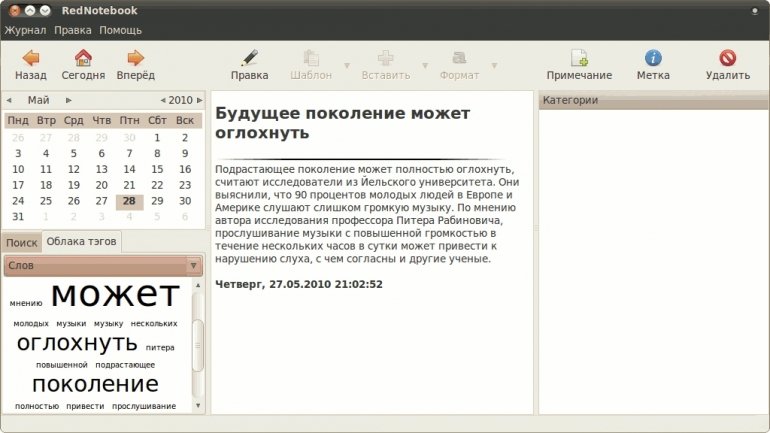This screenshot has width=770, height=433.
Task: Switch to edit mode with Правка pencil
Action: click(249, 58)
